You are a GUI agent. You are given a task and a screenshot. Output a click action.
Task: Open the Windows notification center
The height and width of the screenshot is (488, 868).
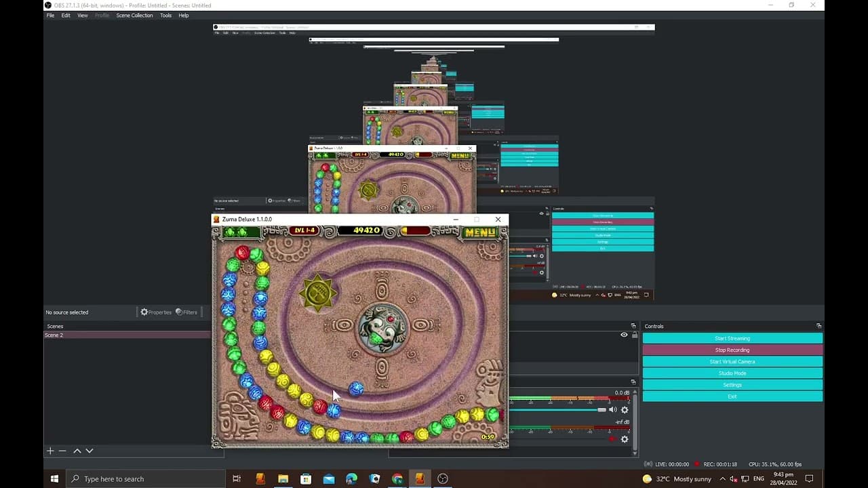809,479
